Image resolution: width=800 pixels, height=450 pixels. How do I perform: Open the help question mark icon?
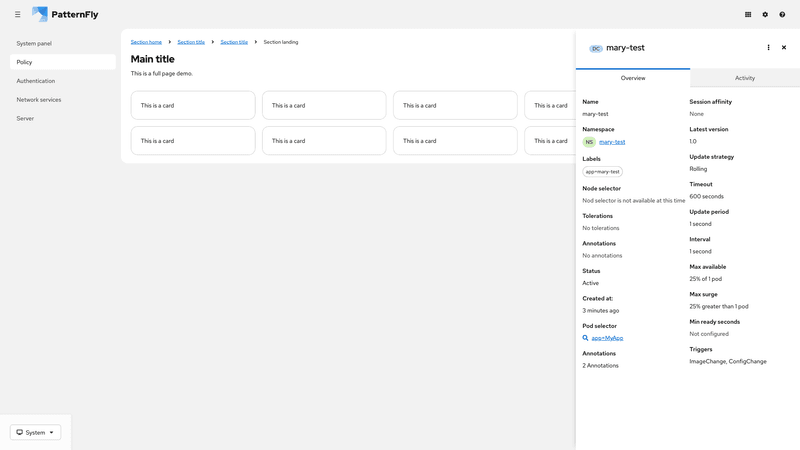tap(782, 14)
